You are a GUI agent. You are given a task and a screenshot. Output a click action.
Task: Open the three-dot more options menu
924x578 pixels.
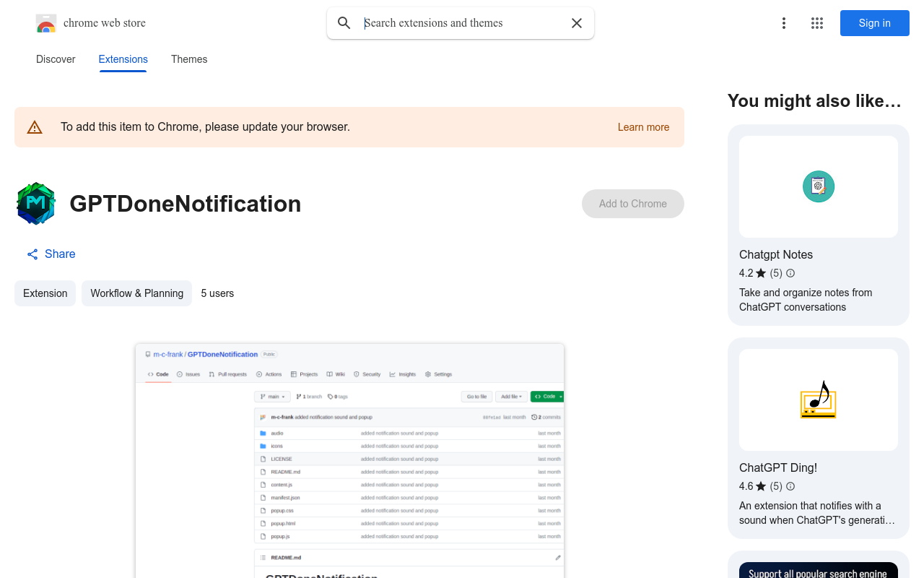pyautogui.click(x=784, y=23)
